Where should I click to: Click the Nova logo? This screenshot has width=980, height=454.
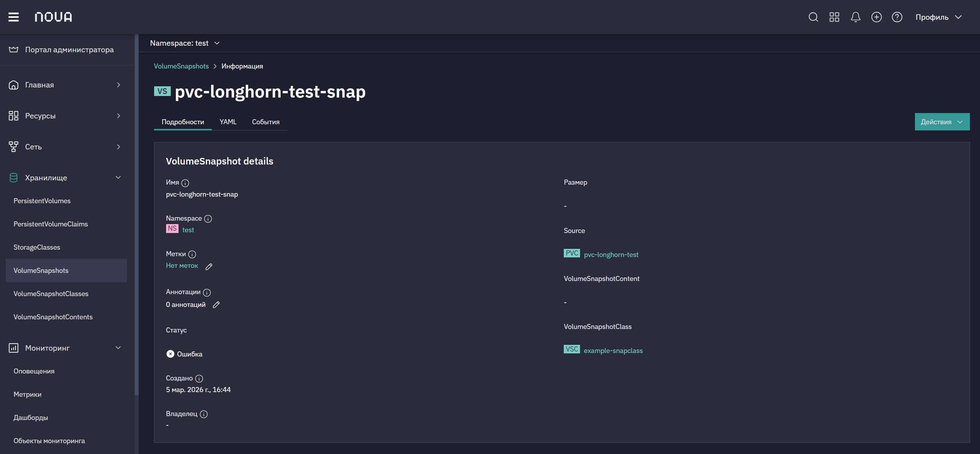tap(53, 17)
